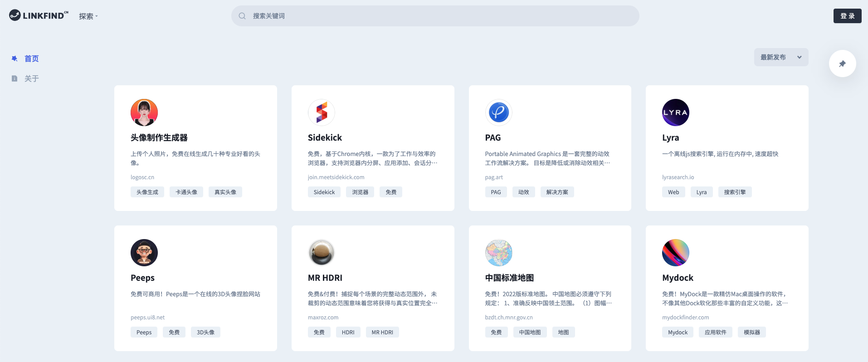Click the 应用软件 tag
This screenshot has width=868, height=362.
pos(716,332)
